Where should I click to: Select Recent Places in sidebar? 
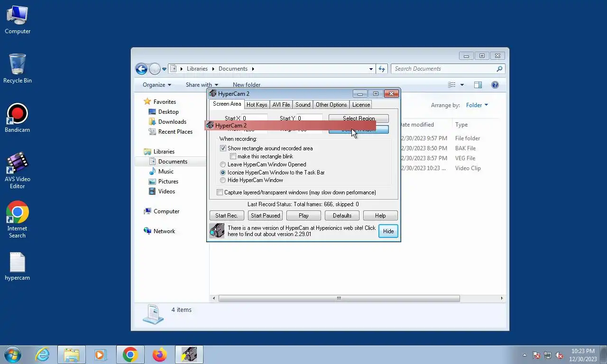[x=175, y=132]
